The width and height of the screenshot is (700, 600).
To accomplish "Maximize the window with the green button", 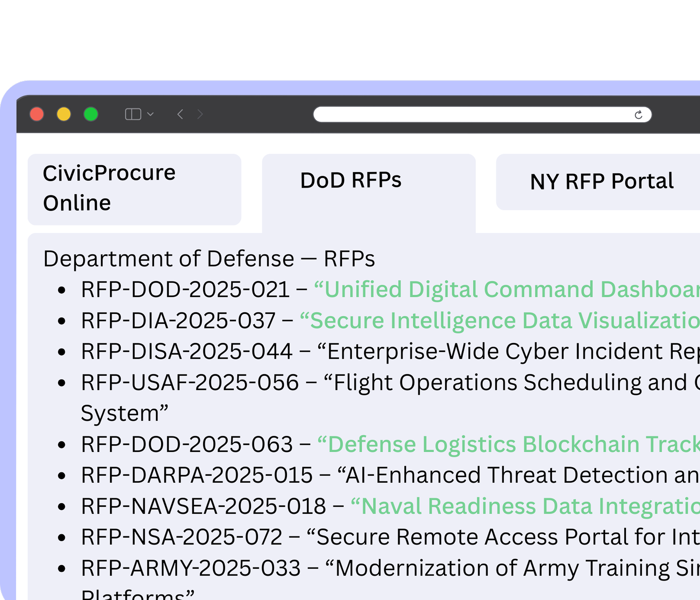I will [x=91, y=114].
